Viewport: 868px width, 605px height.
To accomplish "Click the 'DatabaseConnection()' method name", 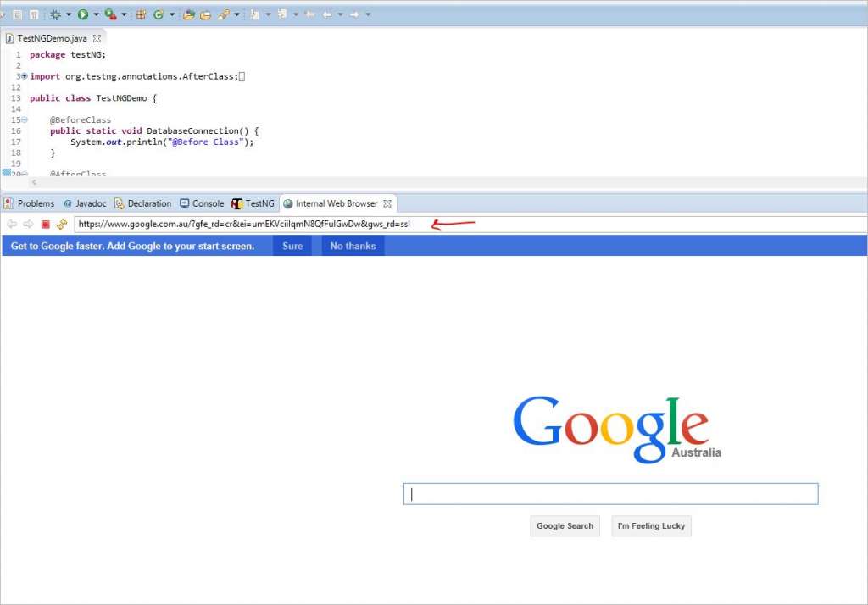I will [x=198, y=130].
